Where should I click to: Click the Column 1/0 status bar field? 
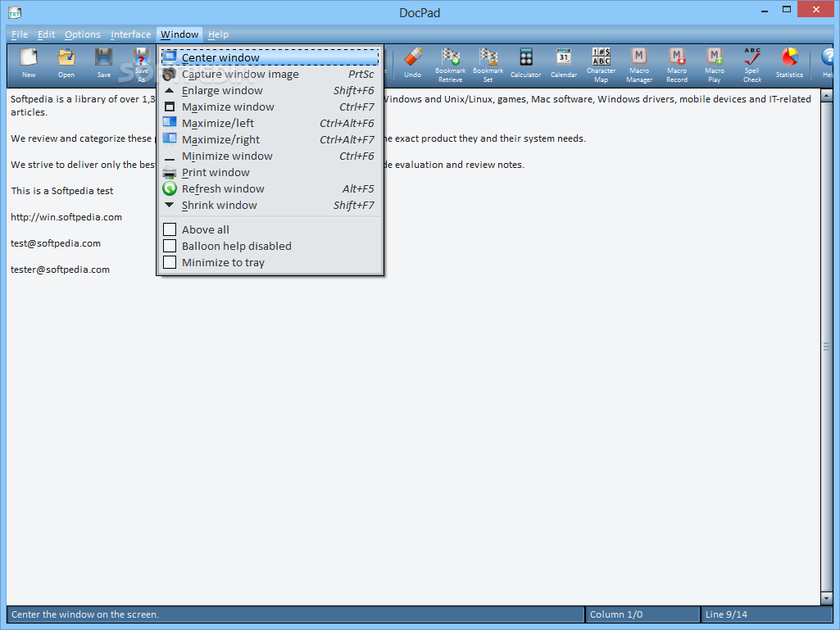[x=642, y=614]
